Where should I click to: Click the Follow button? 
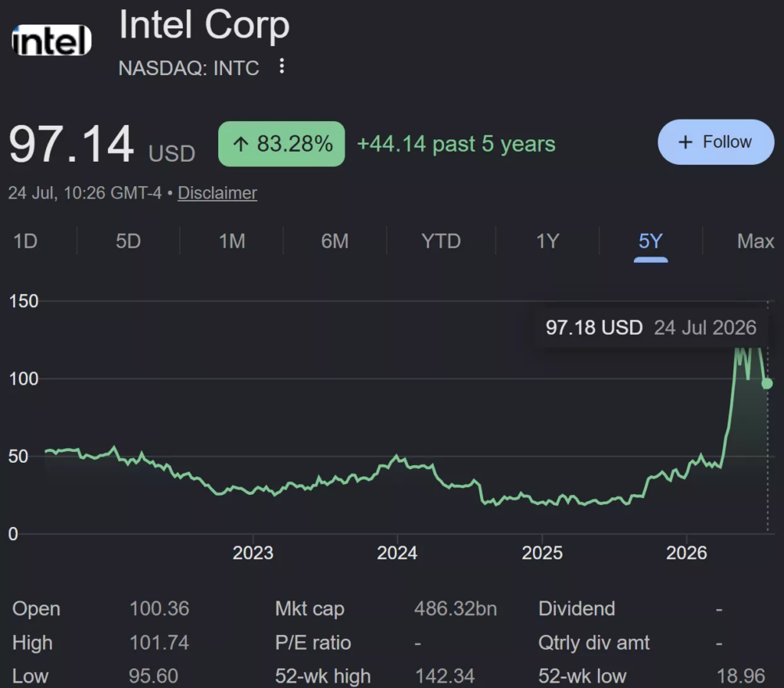pyautogui.click(x=716, y=142)
